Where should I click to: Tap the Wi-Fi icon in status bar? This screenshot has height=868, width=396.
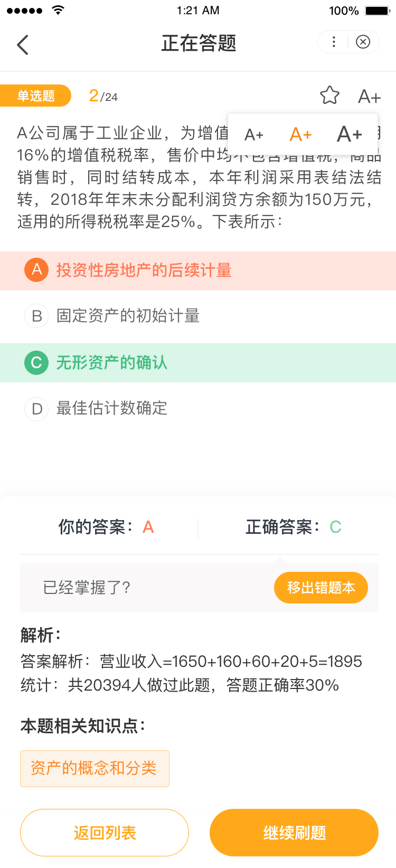click(58, 10)
